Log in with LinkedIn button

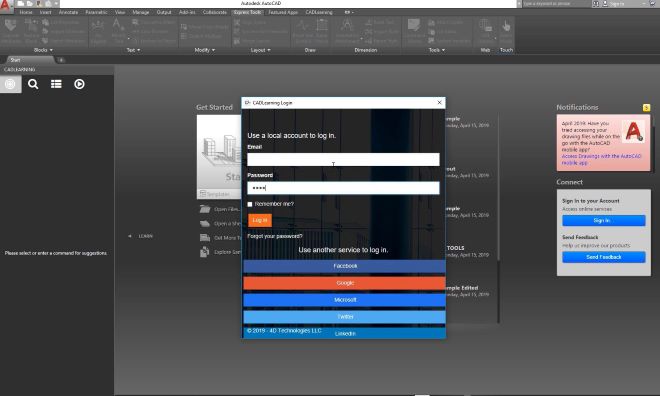pyautogui.click(x=344, y=333)
